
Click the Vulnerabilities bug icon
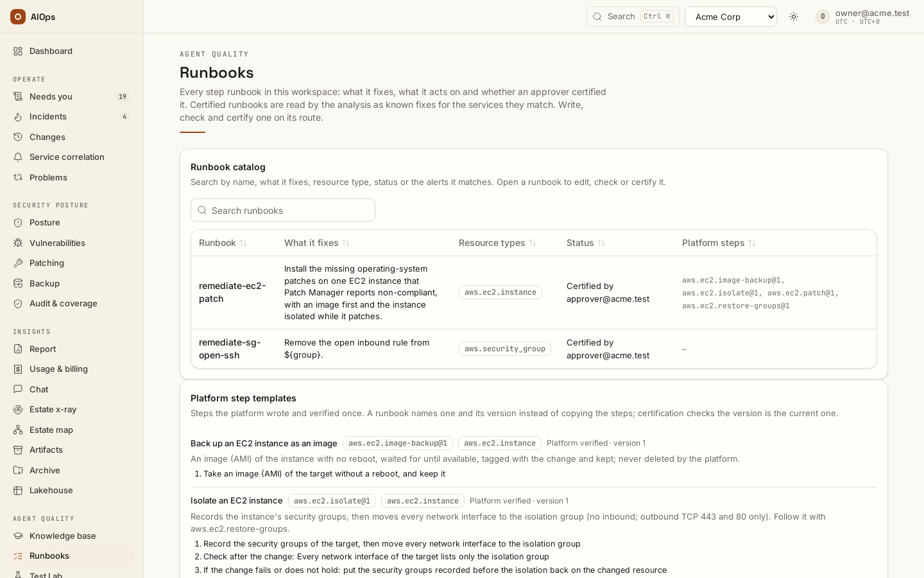pos(18,243)
